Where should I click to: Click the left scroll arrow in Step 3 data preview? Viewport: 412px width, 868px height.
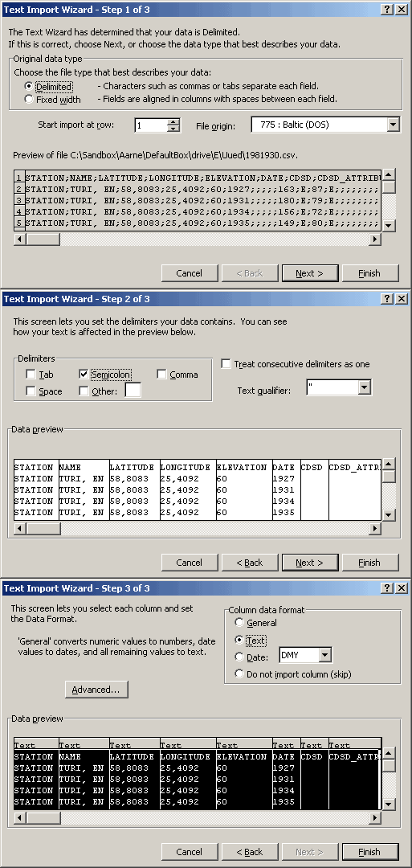(20, 817)
